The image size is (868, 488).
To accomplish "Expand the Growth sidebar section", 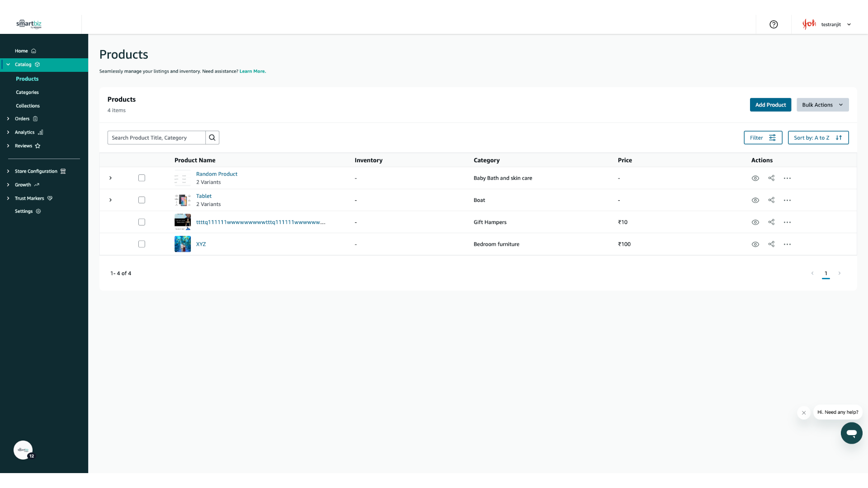I will (8, 185).
